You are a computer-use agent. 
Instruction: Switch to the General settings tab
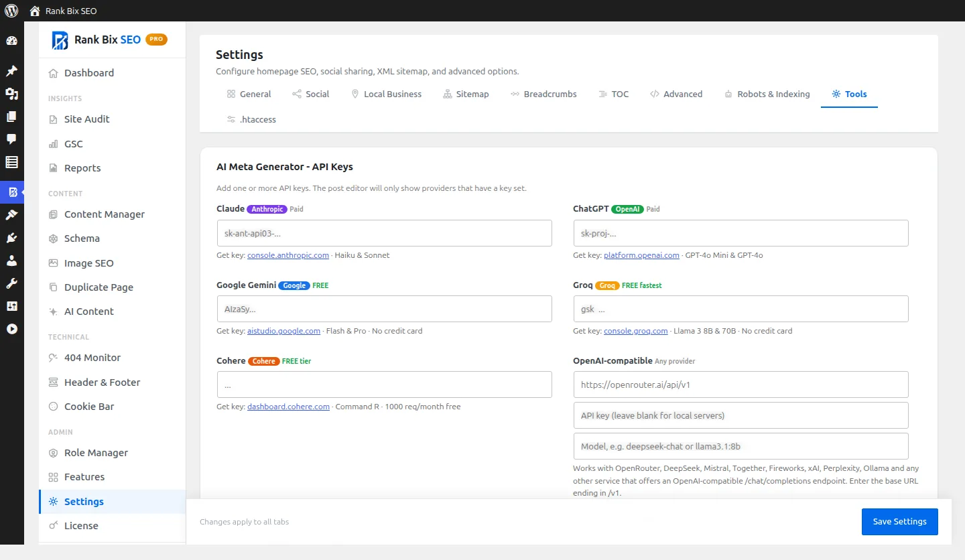pyautogui.click(x=249, y=94)
